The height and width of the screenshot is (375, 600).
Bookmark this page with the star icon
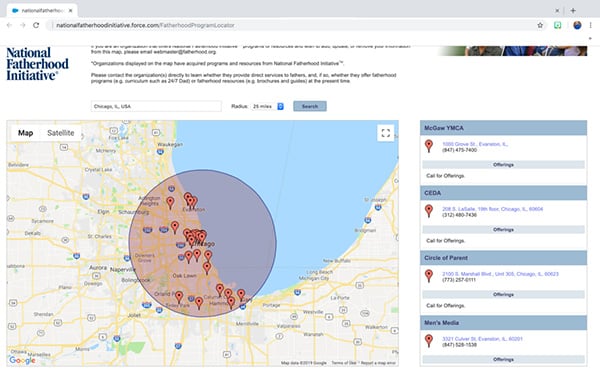(x=540, y=25)
